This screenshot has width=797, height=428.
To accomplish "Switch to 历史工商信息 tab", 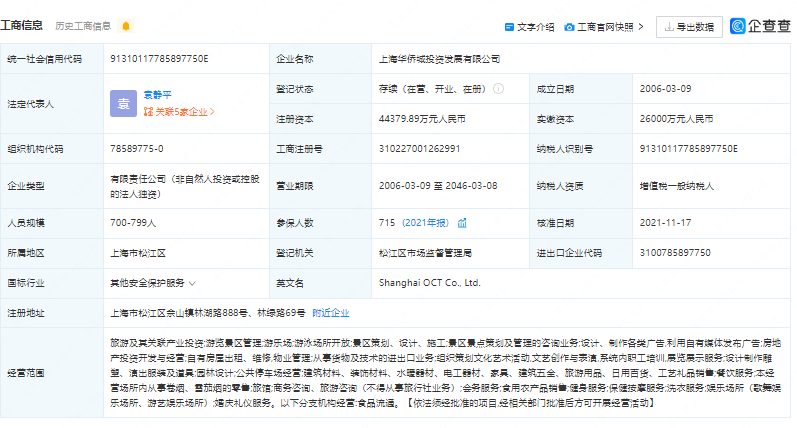I will 83,26.
